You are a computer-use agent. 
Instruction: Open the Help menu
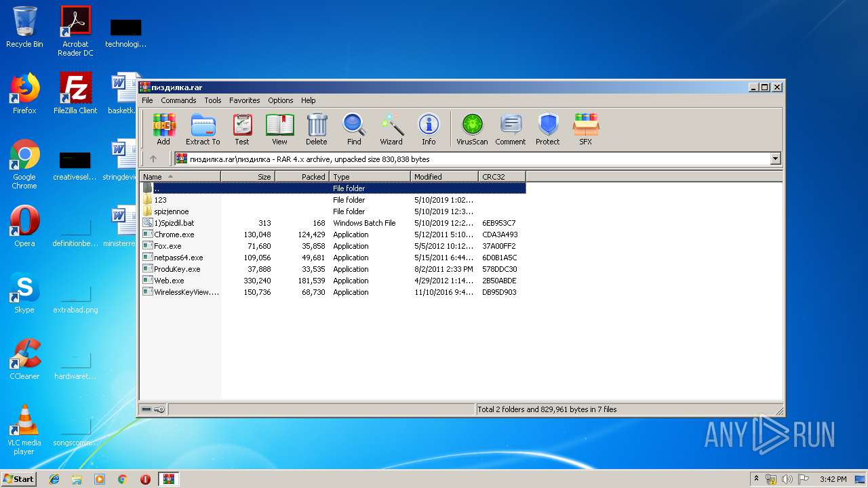coord(309,100)
